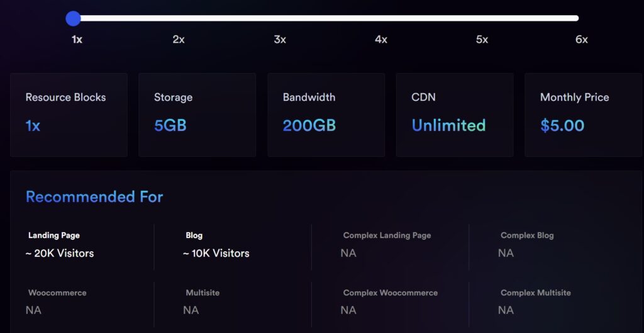Click the ~ 20K Visitors text

coord(60,253)
